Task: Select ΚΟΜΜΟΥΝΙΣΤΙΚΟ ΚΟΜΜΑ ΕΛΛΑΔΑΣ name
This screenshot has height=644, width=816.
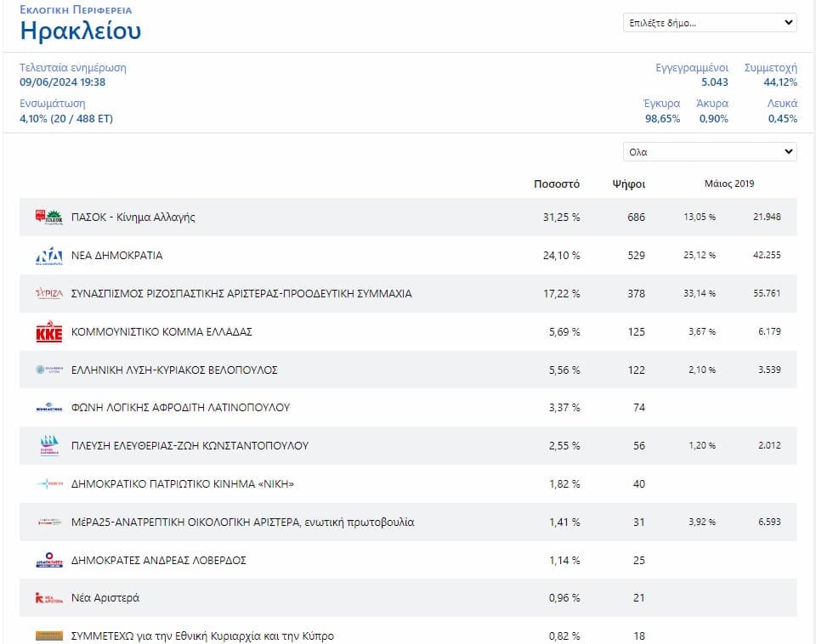Action: pyautogui.click(x=161, y=332)
